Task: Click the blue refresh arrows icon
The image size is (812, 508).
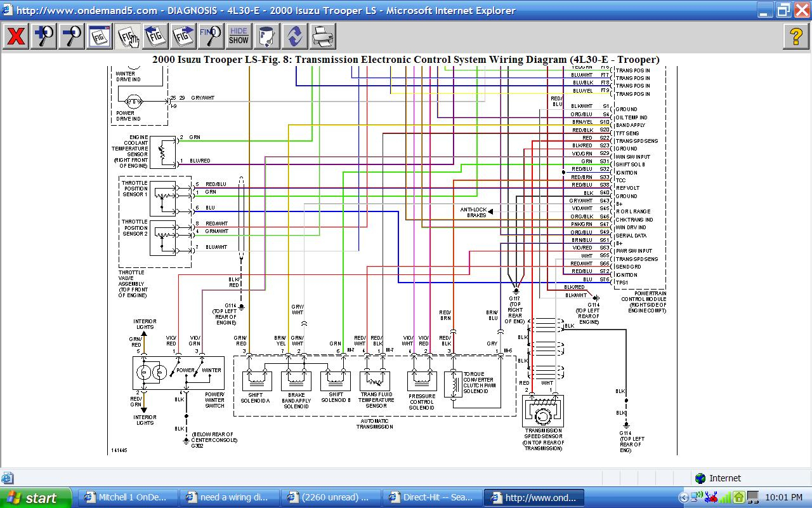Action: point(294,36)
